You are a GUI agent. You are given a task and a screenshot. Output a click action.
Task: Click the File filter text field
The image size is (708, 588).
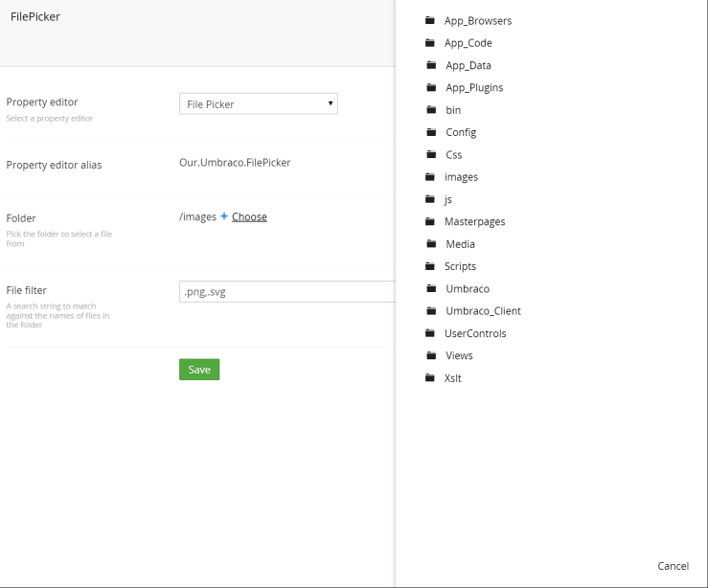287,291
